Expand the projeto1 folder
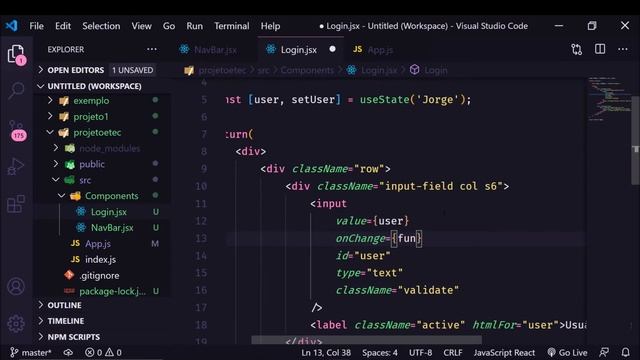This screenshot has width=640, height=360. [x=91, y=117]
